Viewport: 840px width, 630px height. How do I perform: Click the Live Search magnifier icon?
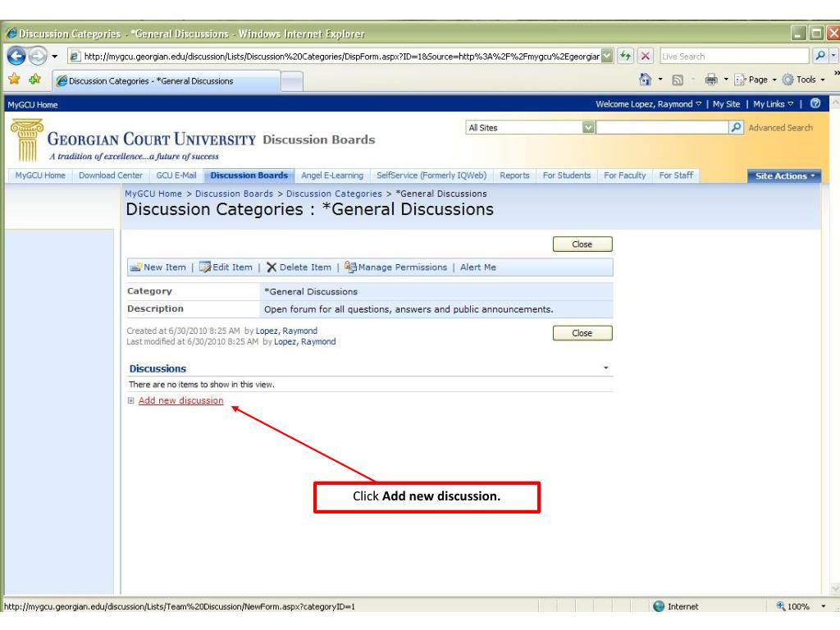pos(819,56)
